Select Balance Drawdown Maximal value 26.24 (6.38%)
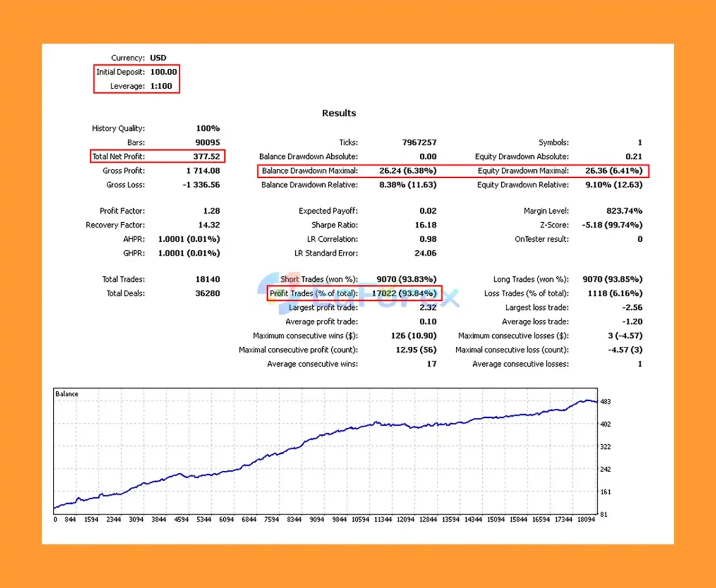Screen dimensions: 716x588 coord(408,171)
